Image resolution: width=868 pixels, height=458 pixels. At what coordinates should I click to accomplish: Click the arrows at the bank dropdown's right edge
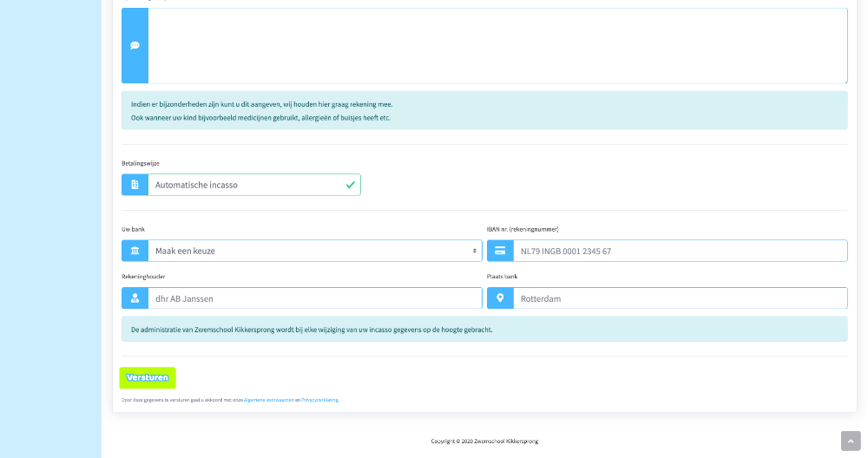(475, 251)
